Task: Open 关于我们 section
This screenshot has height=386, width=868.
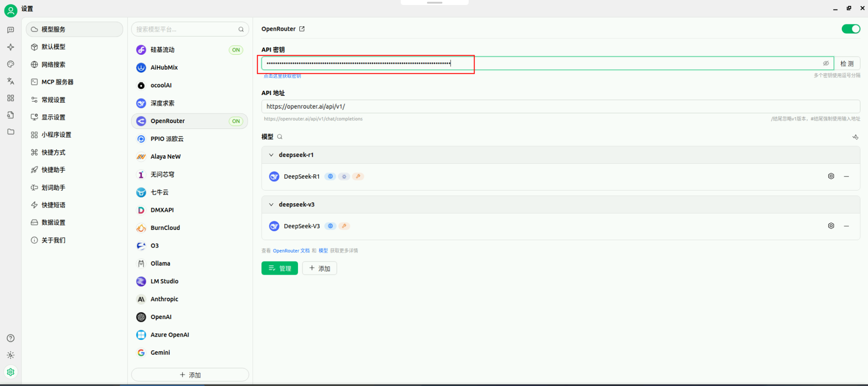Action: (75, 240)
